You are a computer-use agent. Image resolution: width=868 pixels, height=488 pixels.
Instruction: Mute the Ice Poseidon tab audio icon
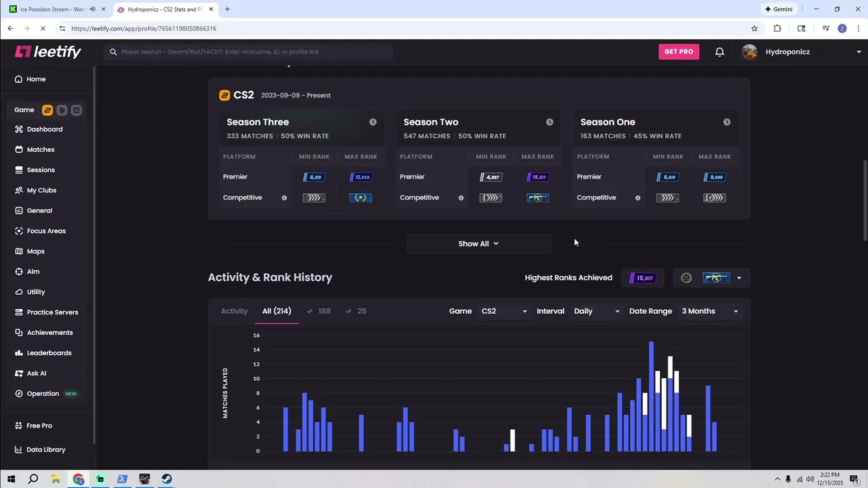(92, 9)
